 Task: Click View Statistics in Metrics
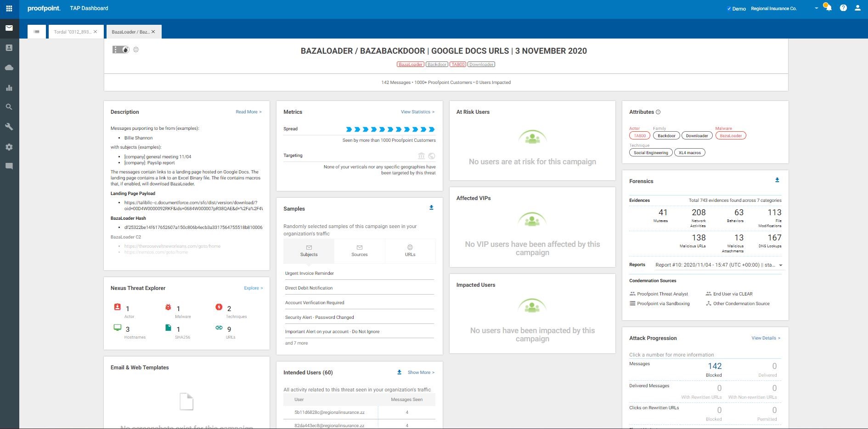tap(417, 112)
